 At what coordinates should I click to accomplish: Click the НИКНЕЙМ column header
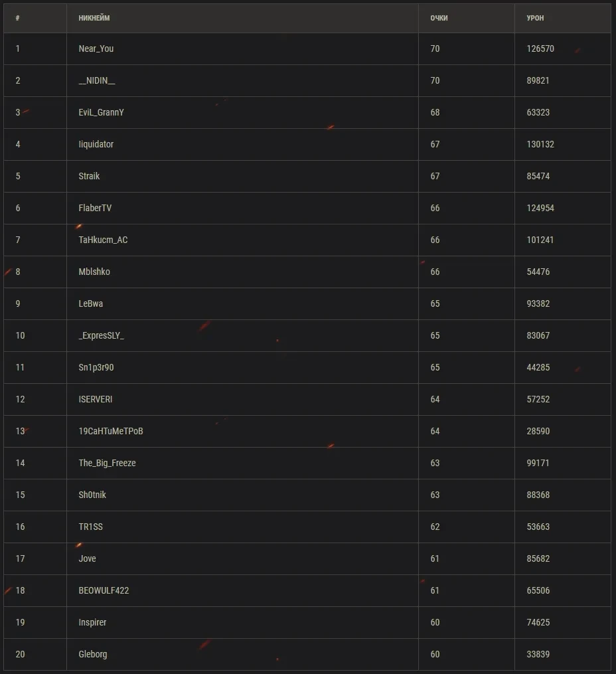[94, 18]
